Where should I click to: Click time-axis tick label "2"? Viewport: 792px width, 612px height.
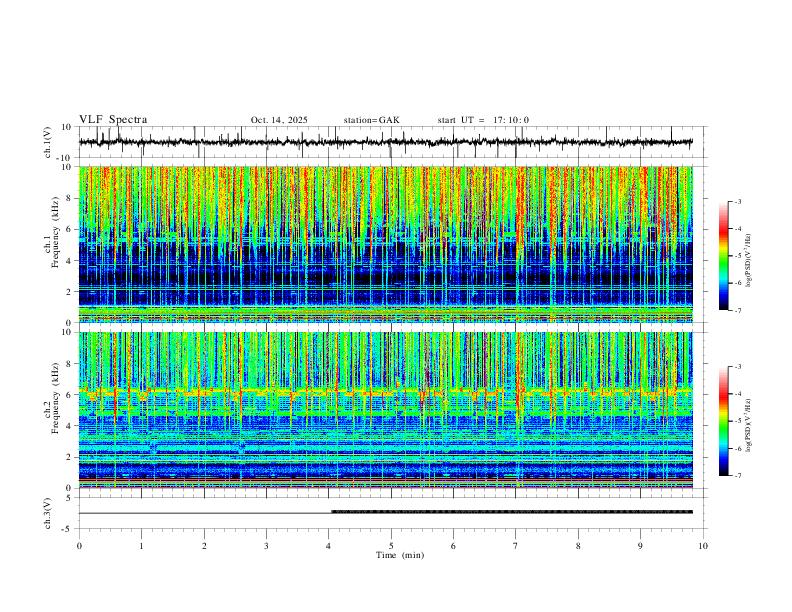(x=204, y=546)
